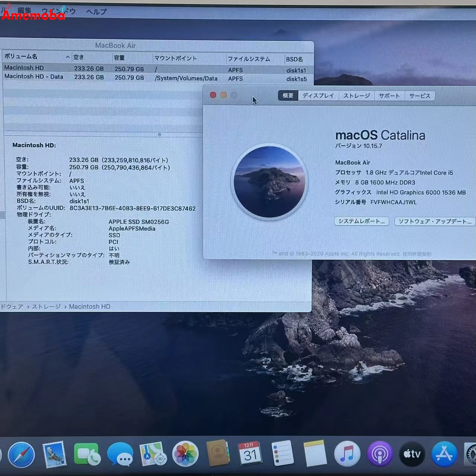Click the システムレポート button
The image size is (476, 476).
point(361,221)
